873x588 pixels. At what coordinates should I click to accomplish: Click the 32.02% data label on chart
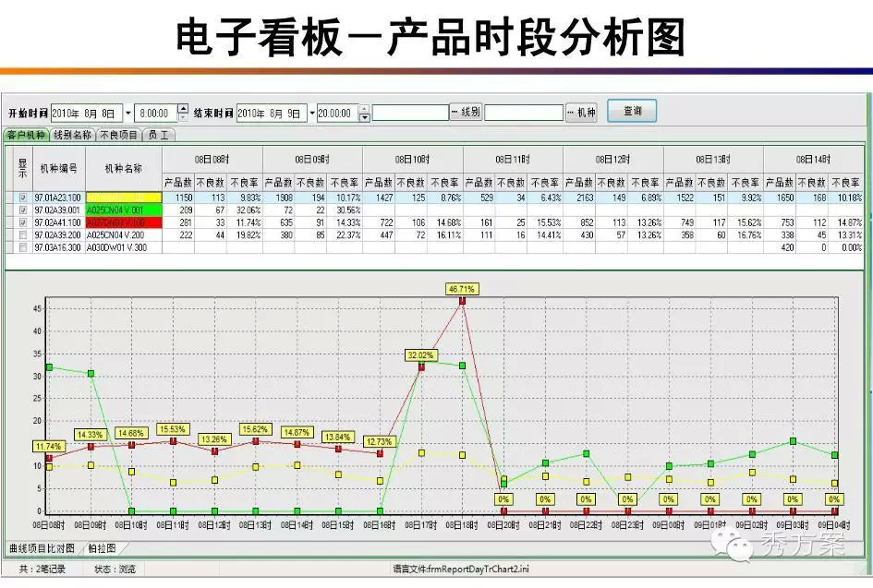click(421, 354)
